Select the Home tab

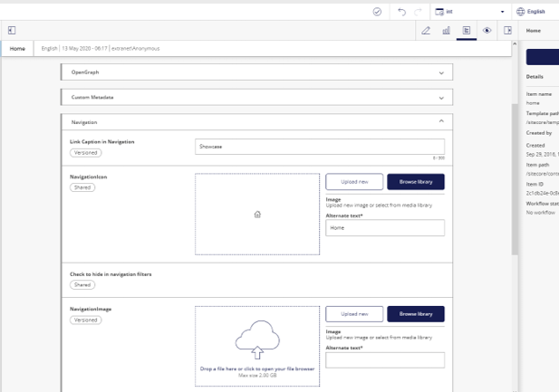17,49
